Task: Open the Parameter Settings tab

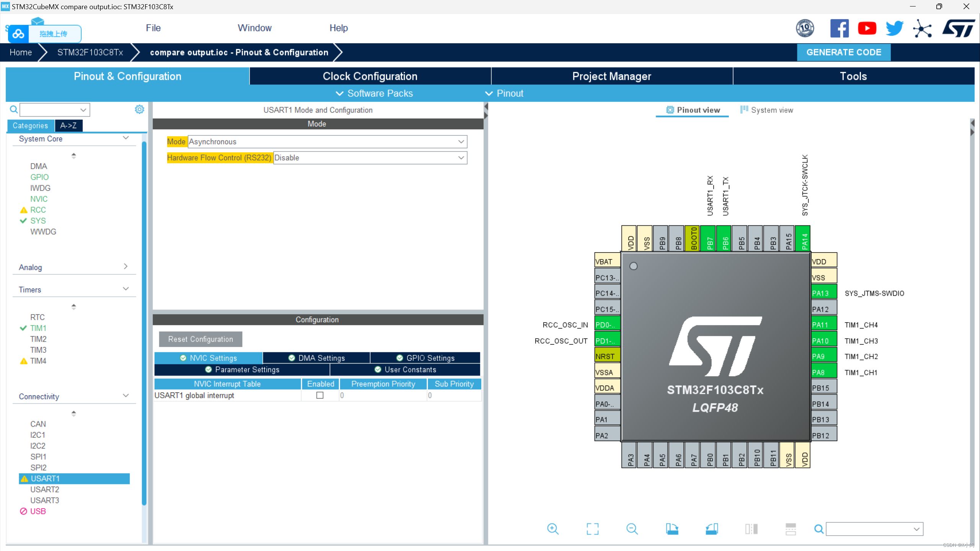Action: (242, 369)
